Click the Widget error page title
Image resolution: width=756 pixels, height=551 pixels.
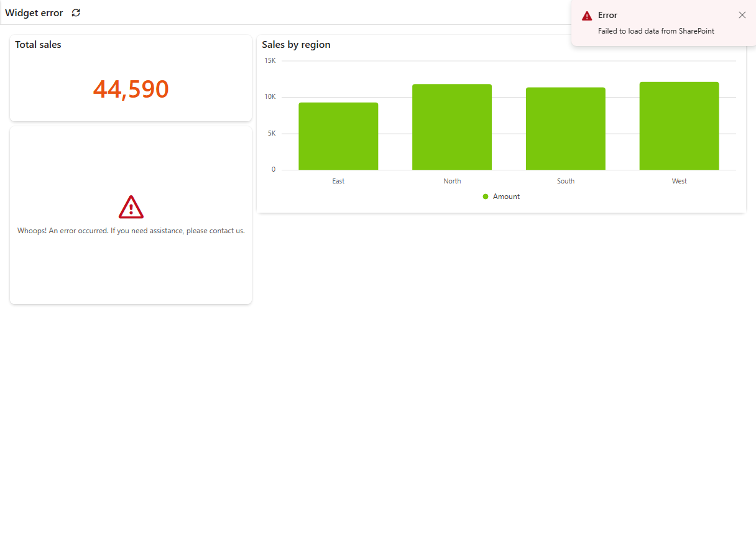click(x=34, y=12)
